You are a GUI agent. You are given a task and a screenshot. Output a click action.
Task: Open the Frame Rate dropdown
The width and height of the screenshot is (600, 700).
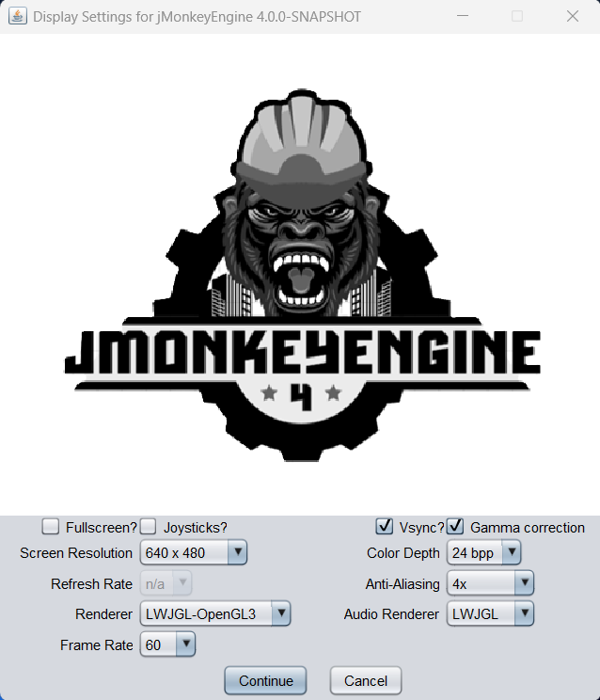167,644
